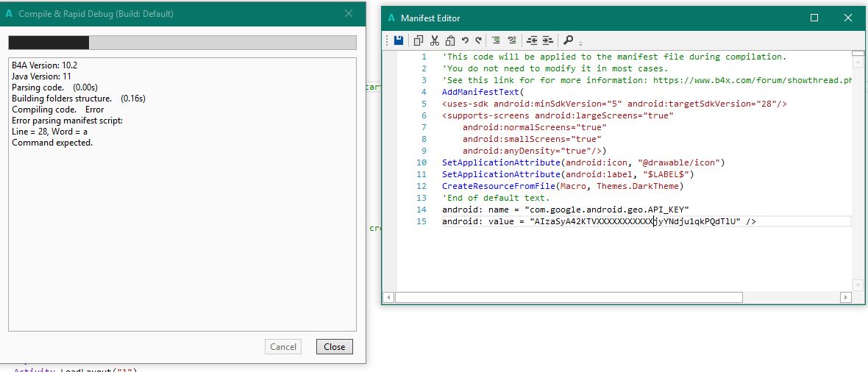Viewport: 868px width, 372px height.
Task: Redo the manifest edit
Action: [479, 40]
